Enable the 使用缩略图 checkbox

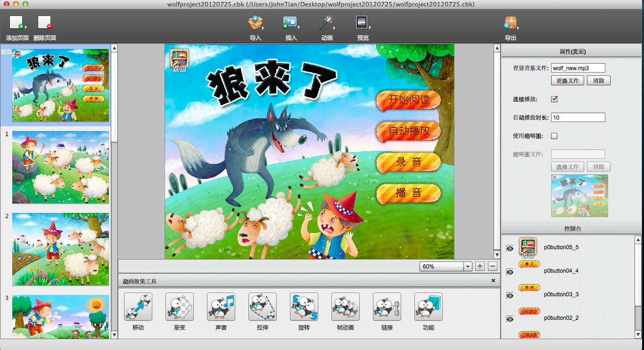[554, 136]
